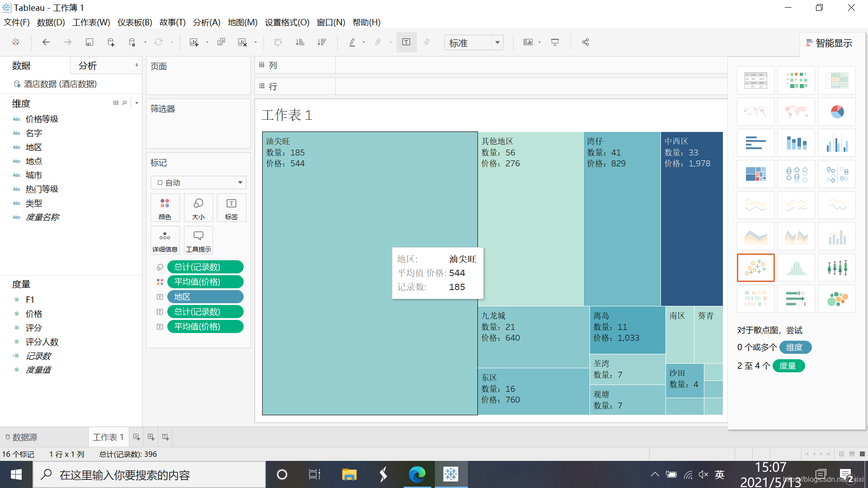The height and width of the screenshot is (488, 868).
Task: Choose the scatter plot in Show Me
Action: pyautogui.click(x=755, y=267)
